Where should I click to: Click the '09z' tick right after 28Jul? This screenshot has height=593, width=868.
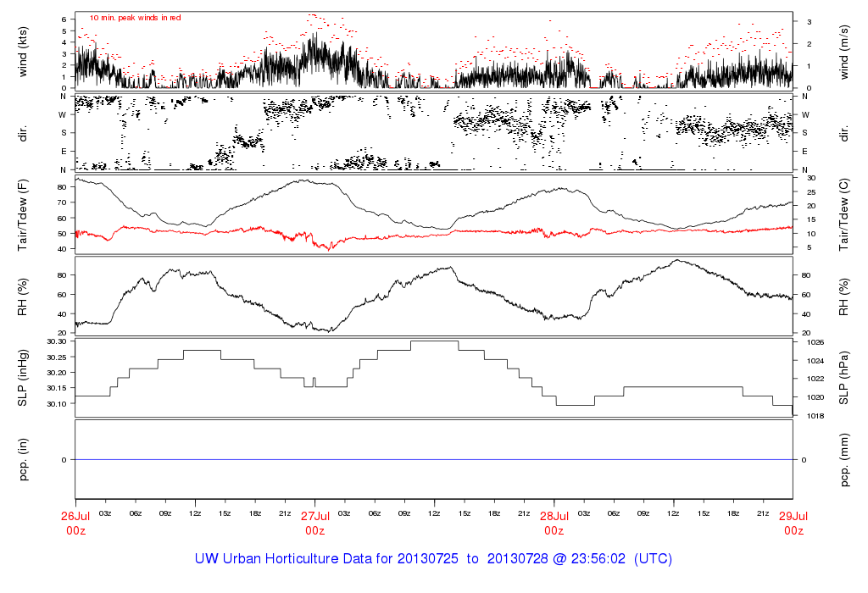[643, 514]
